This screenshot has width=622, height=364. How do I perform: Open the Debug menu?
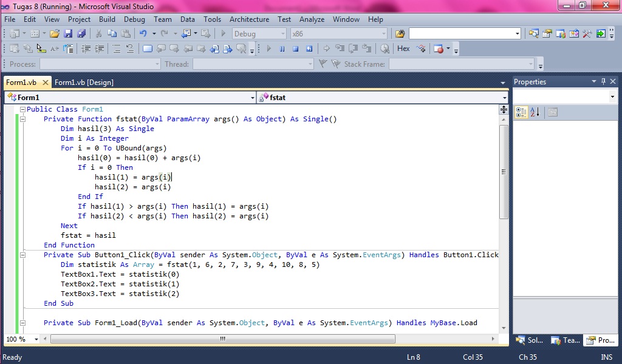point(134,19)
